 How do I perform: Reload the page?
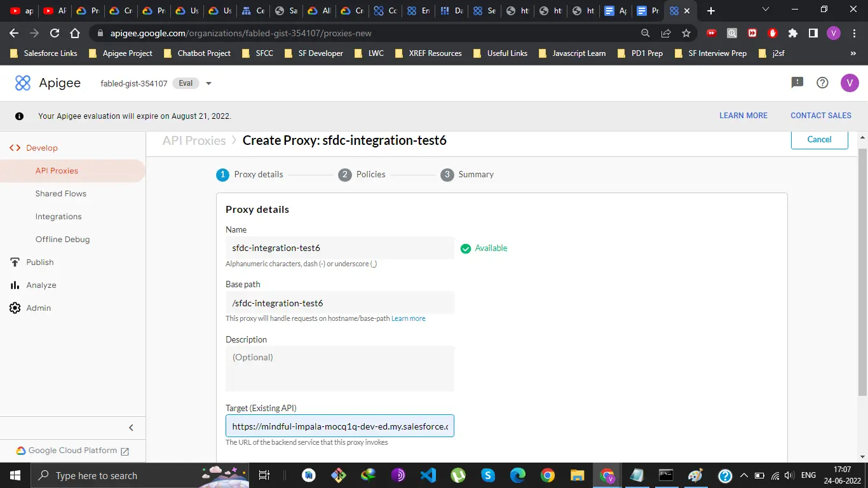click(55, 33)
